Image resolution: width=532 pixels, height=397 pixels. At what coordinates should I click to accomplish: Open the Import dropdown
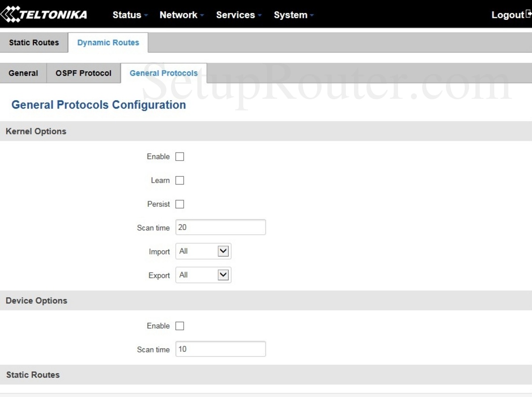click(203, 251)
